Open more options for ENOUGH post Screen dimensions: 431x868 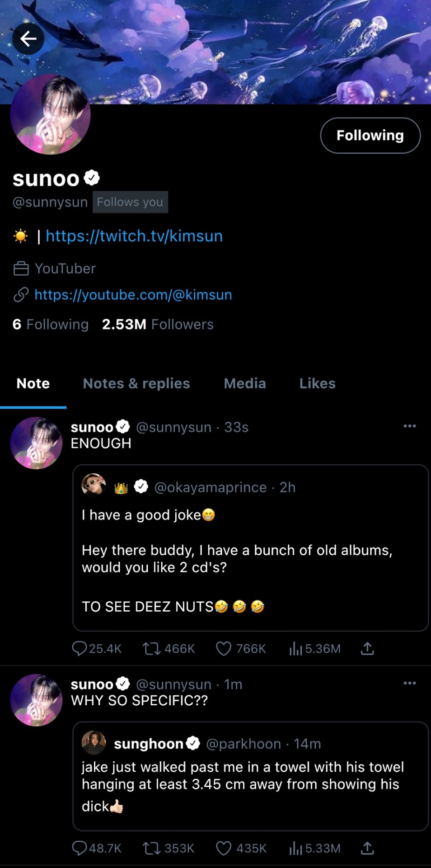pyautogui.click(x=409, y=426)
